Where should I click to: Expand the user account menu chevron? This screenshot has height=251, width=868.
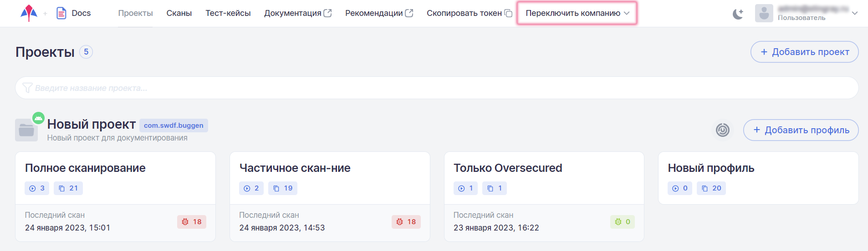[x=855, y=13]
